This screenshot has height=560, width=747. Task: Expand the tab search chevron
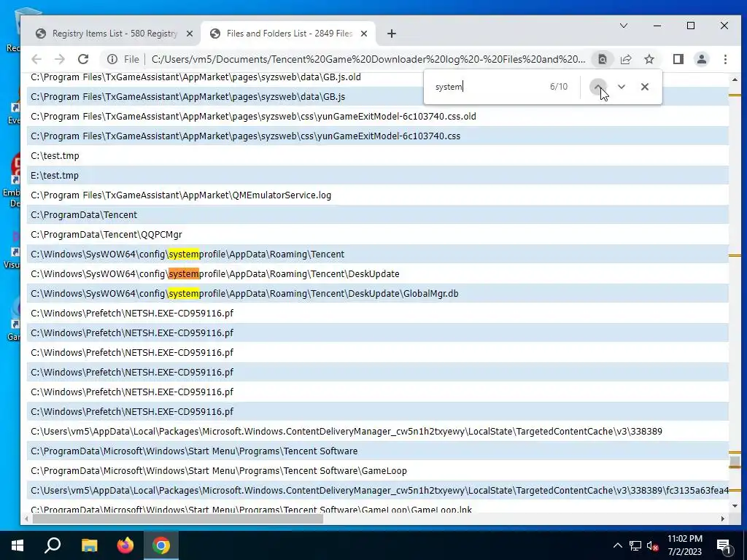tap(624, 26)
